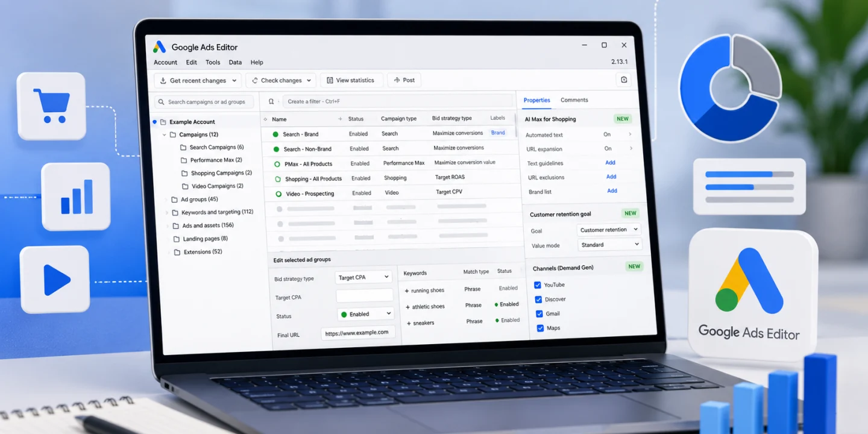The width and height of the screenshot is (868, 434).
Task: Toggle the Discover channel checkbox
Action: 538,300
